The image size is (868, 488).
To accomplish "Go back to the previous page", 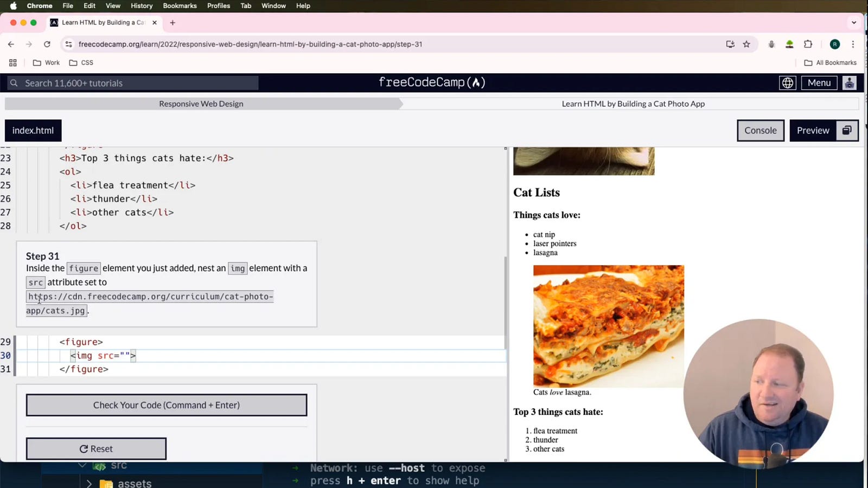I will pyautogui.click(x=11, y=44).
